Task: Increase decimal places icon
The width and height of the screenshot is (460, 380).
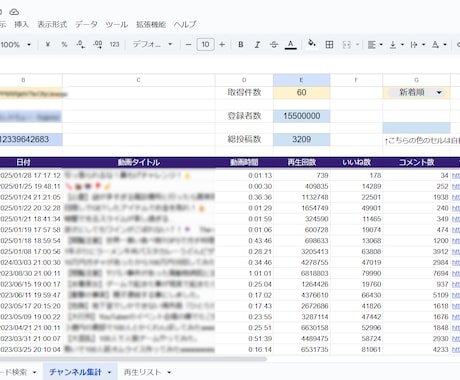Action: click(98, 44)
